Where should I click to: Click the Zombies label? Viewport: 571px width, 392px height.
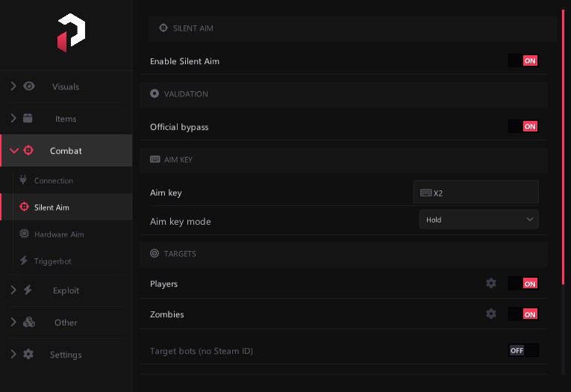pos(166,314)
